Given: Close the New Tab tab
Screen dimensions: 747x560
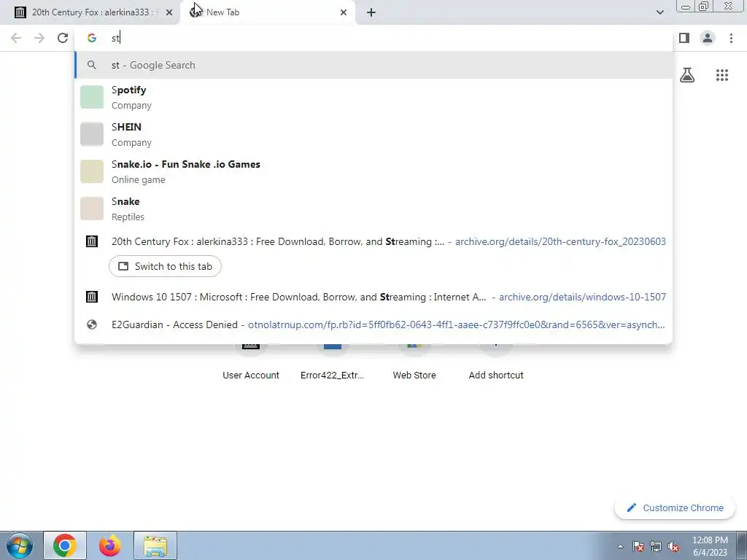Looking at the screenshot, I should click(344, 12).
